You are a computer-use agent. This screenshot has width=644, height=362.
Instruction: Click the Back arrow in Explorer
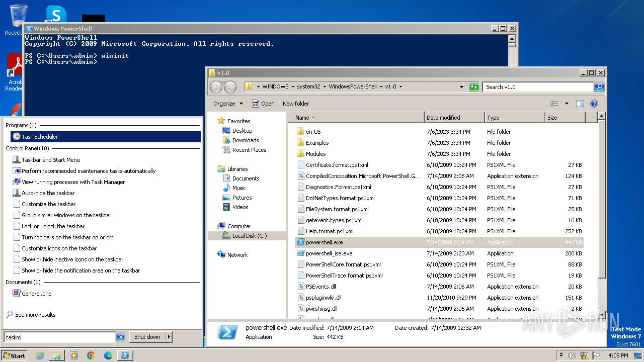216,87
